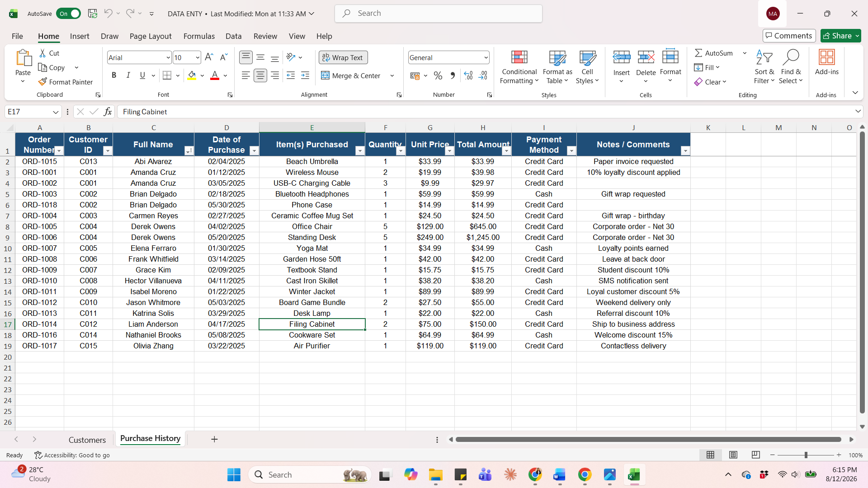Toggle Underline formatting
The height and width of the screenshot is (488, 868).
[x=142, y=75]
